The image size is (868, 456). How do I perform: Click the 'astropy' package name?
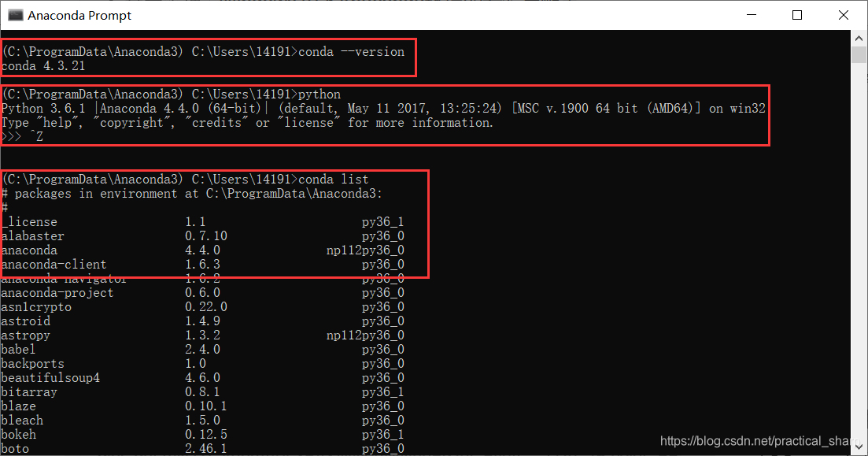click(25, 336)
